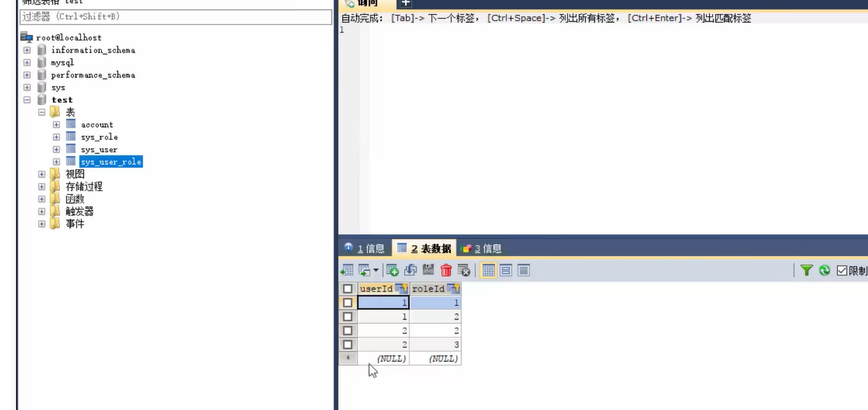Add a new record with the green plus icon
Screen dimensions: 868x410
click(392, 271)
